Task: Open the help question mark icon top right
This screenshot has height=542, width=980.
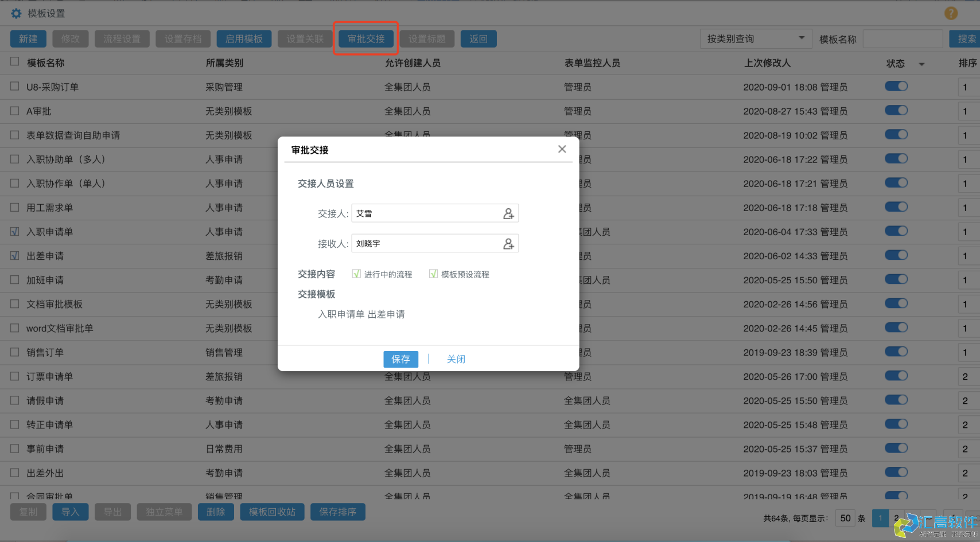Action: click(x=951, y=13)
